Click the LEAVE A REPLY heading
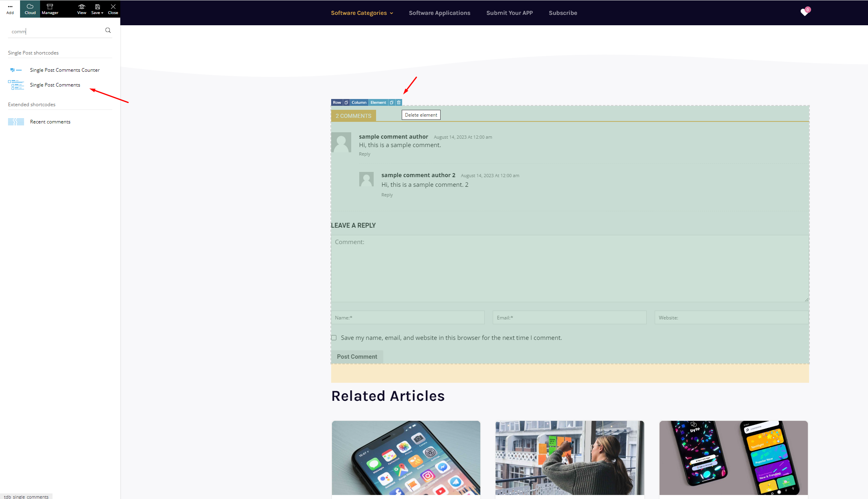The width and height of the screenshot is (868, 499). click(x=353, y=225)
